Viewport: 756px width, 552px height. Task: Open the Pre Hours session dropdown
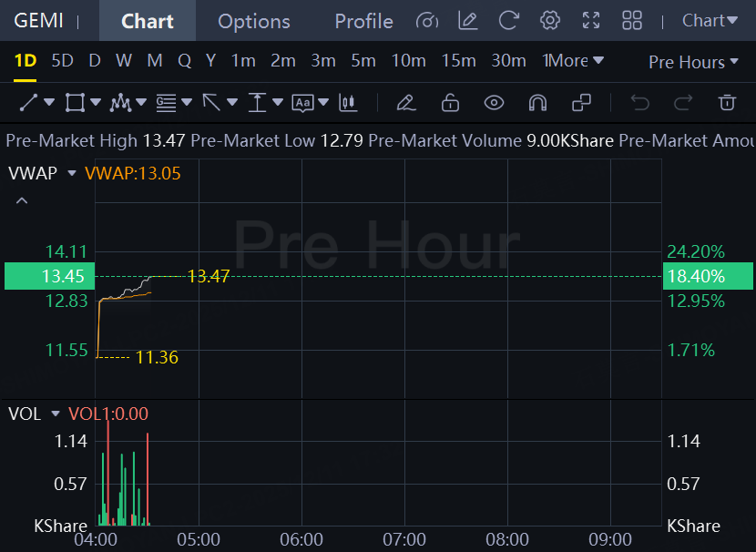[x=693, y=62]
